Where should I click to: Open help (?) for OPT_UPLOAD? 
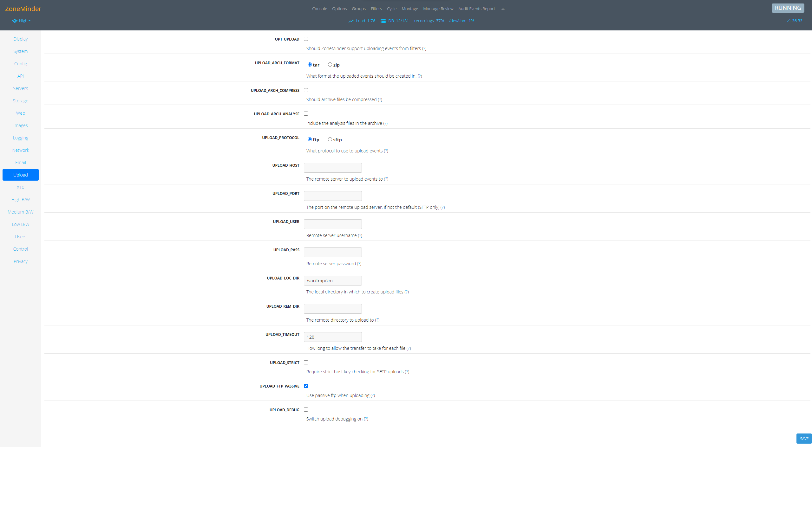point(424,48)
